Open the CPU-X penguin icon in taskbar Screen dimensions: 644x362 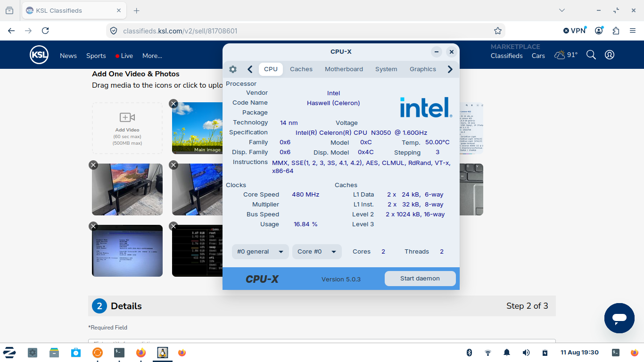(163, 353)
